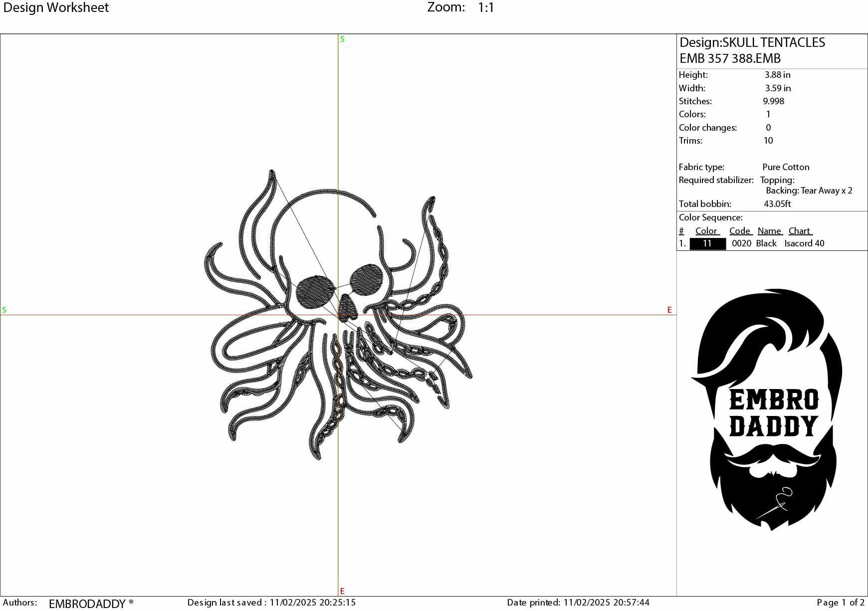The height and width of the screenshot is (611, 868).
Task: Click the 'Color changes:' label
Action: 707,128
